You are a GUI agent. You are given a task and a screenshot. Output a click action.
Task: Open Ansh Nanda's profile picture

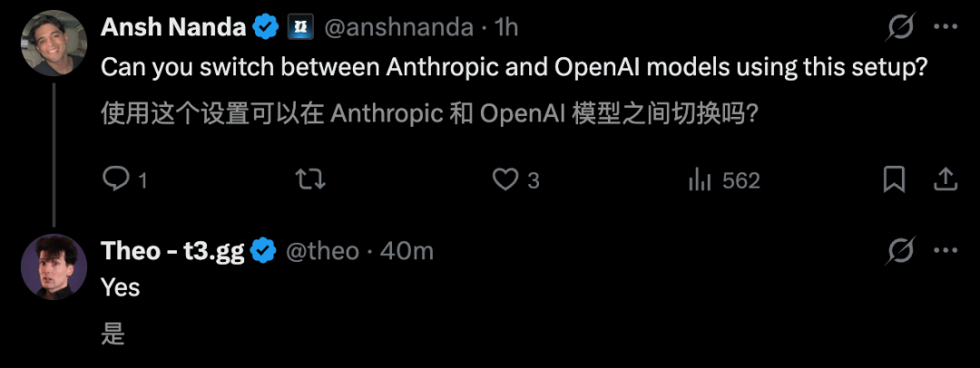coord(54,44)
